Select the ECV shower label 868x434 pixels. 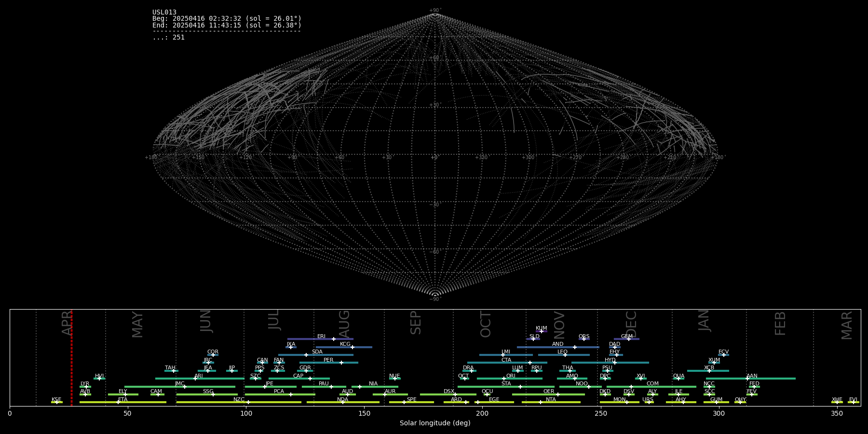723,352
